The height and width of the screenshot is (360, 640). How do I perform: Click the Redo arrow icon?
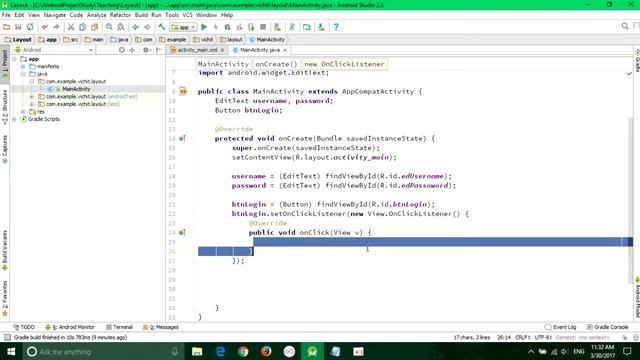click(x=56, y=27)
